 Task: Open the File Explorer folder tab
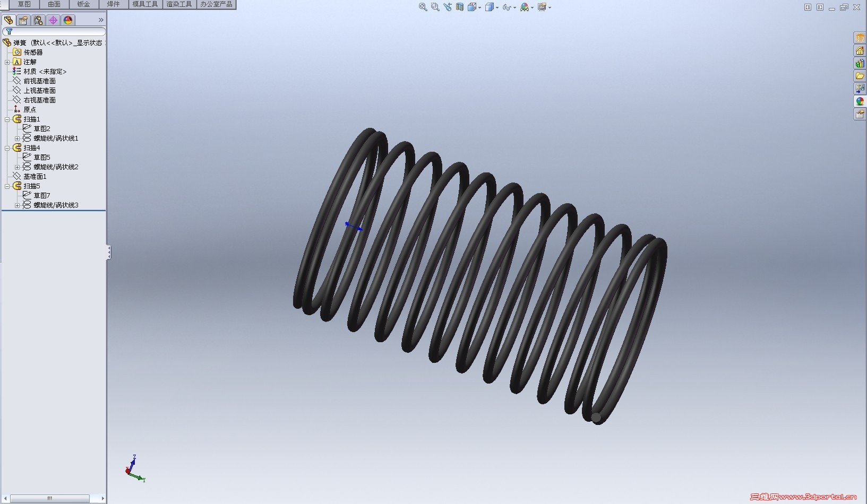pyautogui.click(x=860, y=76)
